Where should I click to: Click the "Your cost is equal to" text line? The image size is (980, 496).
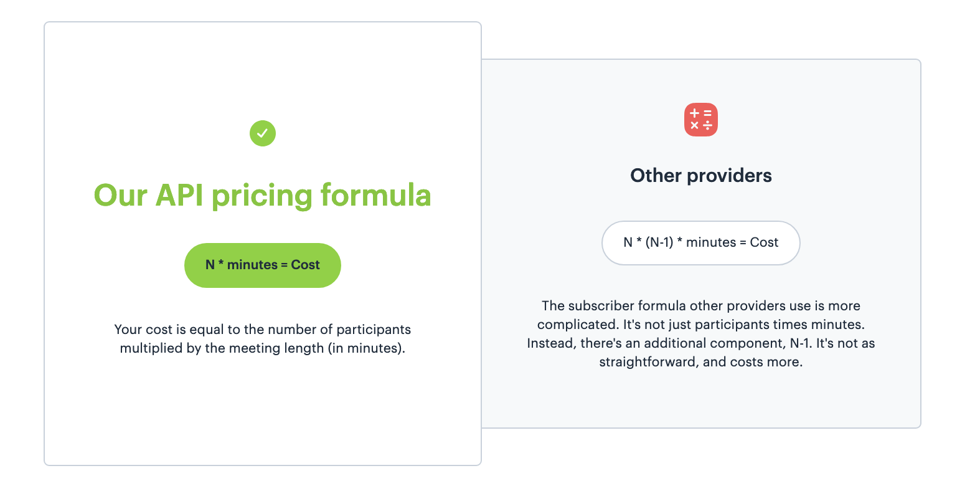pos(263,330)
